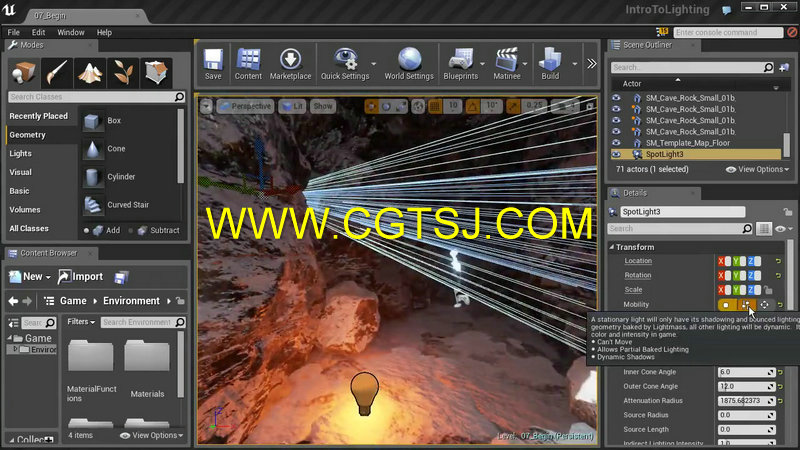The image size is (800, 450).
Task: Toggle viewport grid snapping icon
Action: (435, 106)
